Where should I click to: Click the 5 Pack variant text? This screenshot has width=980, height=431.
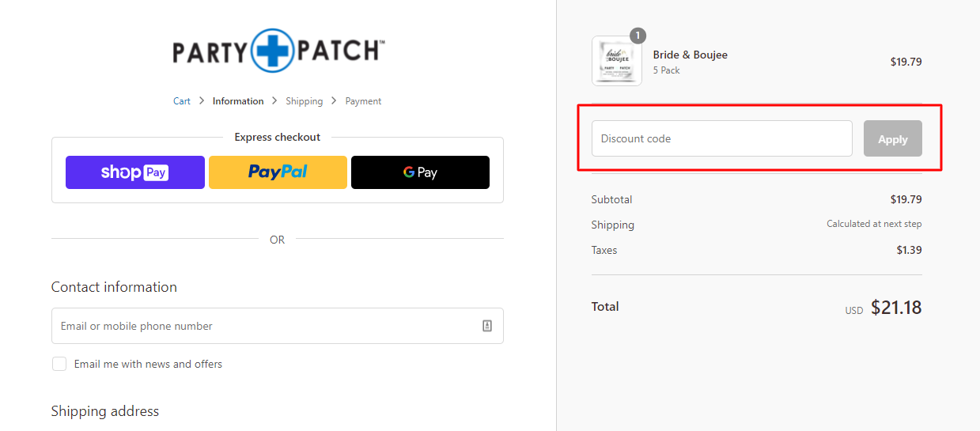(x=667, y=70)
